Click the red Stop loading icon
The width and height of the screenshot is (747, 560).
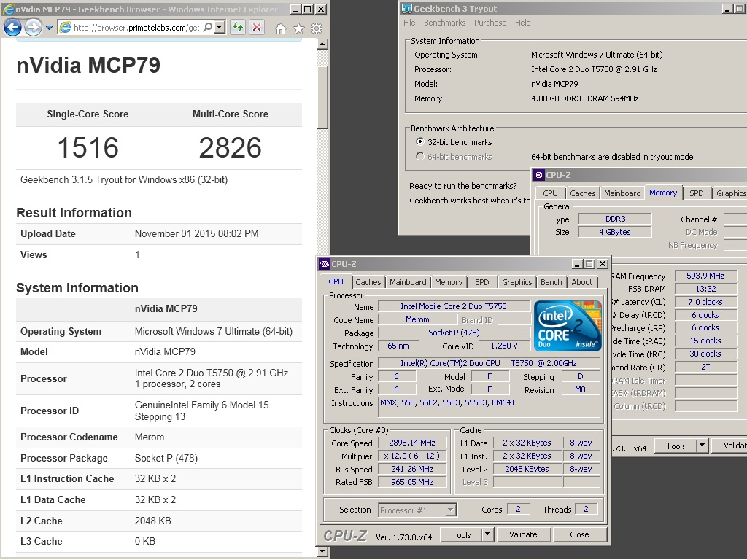click(x=257, y=28)
